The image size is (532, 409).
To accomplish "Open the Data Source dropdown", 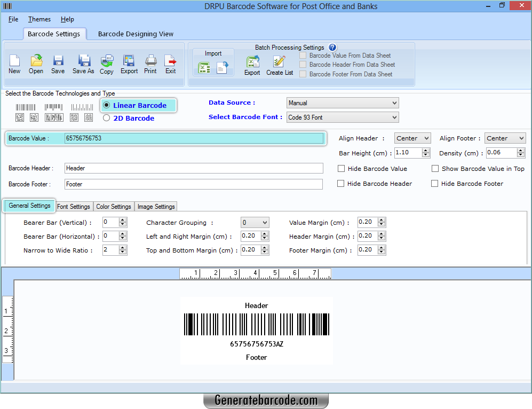I will [343, 103].
